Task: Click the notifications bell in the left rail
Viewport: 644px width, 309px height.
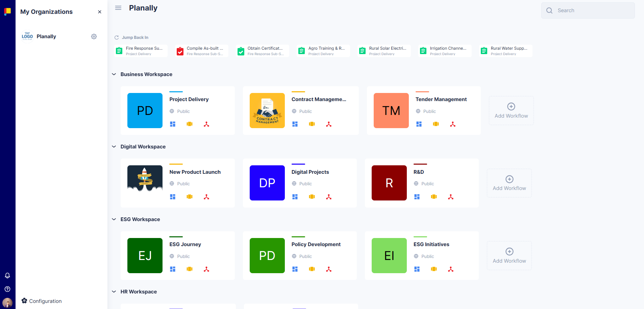Action: 7,276
